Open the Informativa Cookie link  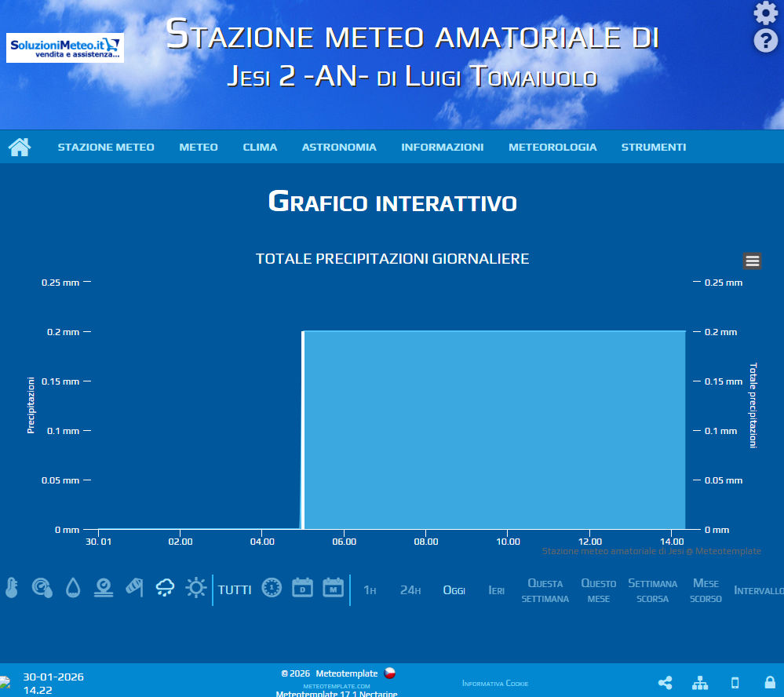coord(495,684)
